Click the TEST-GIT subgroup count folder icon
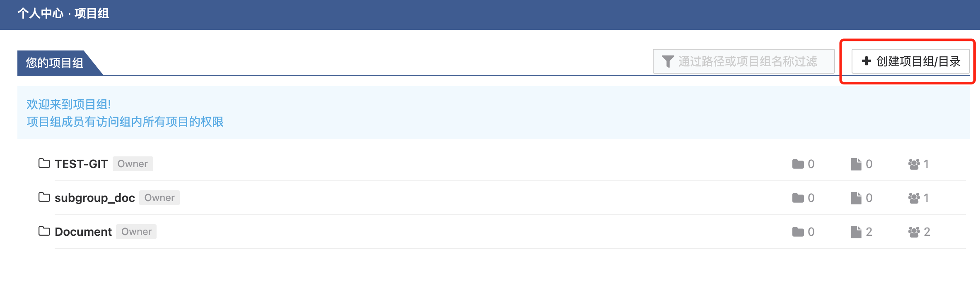Screen dimensions: 980x307 click(x=798, y=164)
